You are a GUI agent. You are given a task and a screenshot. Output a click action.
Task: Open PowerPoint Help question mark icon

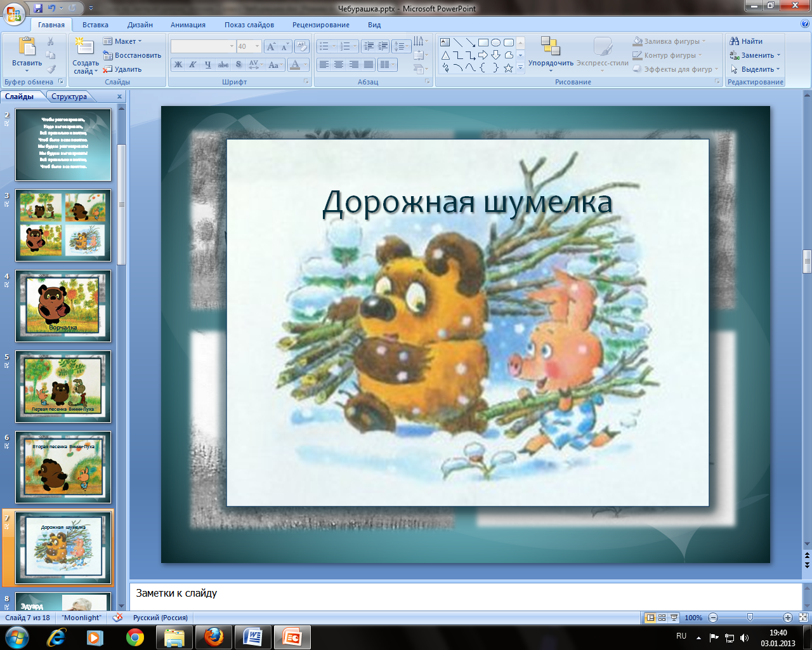(x=805, y=24)
